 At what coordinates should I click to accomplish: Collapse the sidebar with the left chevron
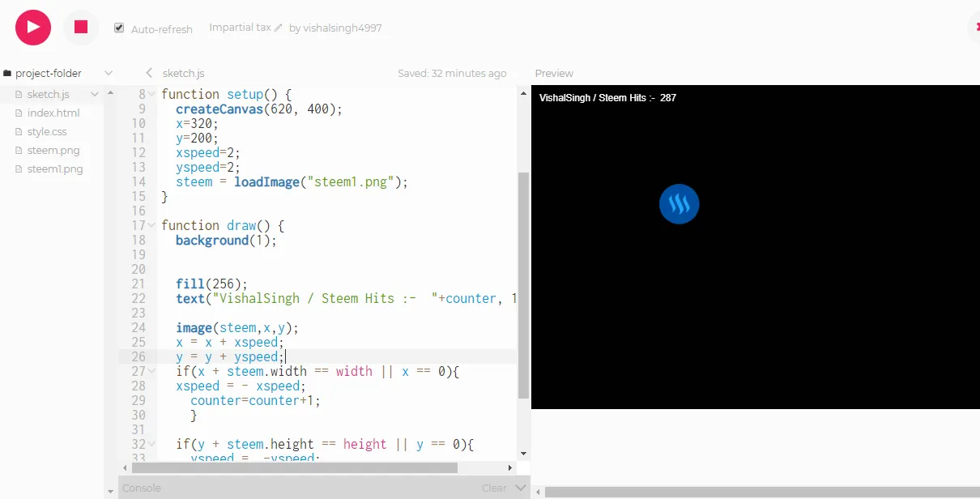(149, 73)
